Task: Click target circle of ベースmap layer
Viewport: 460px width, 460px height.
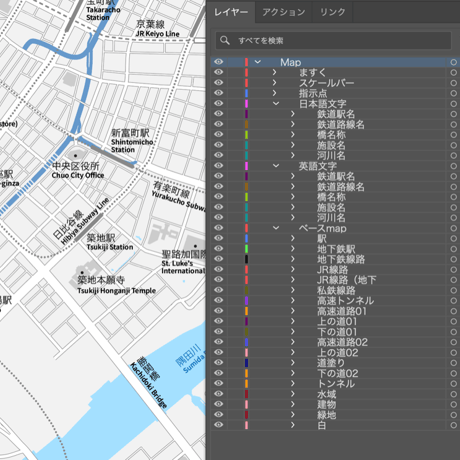Action: (x=453, y=228)
